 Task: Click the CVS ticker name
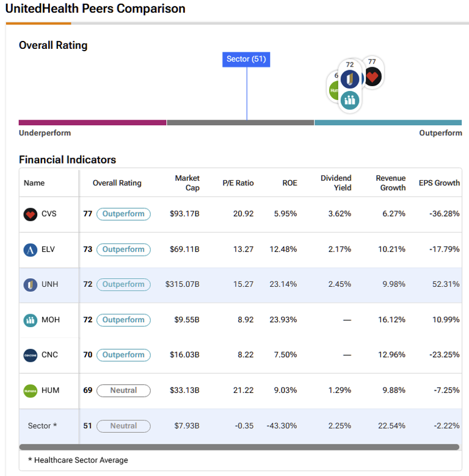click(49, 214)
